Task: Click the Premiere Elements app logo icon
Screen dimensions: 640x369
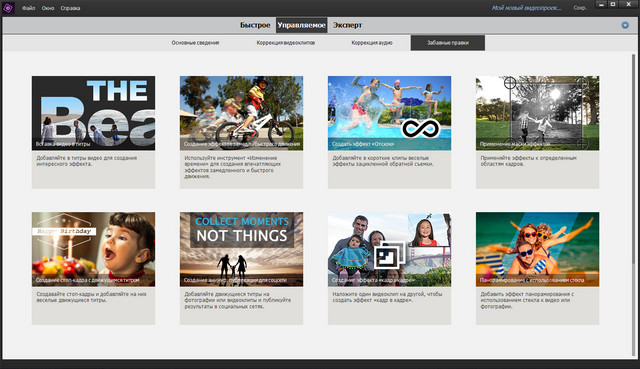Action: pyautogui.click(x=8, y=8)
